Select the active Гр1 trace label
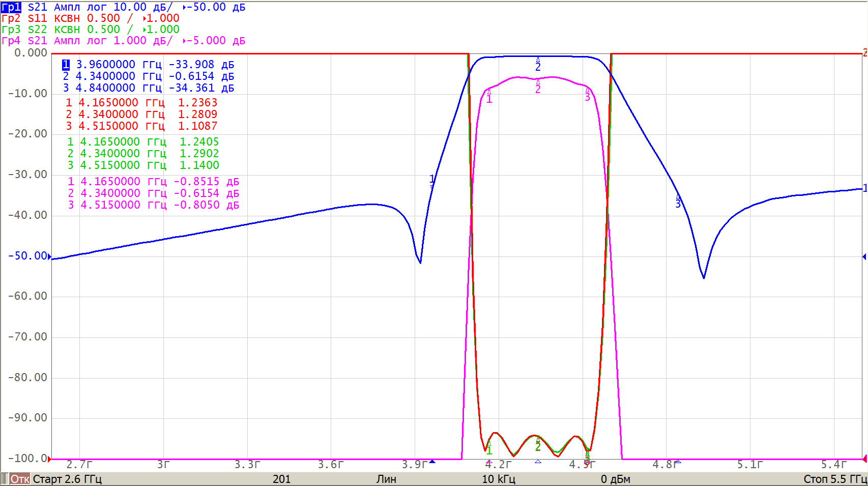Screen dimensions: 868x486 tap(11, 7)
